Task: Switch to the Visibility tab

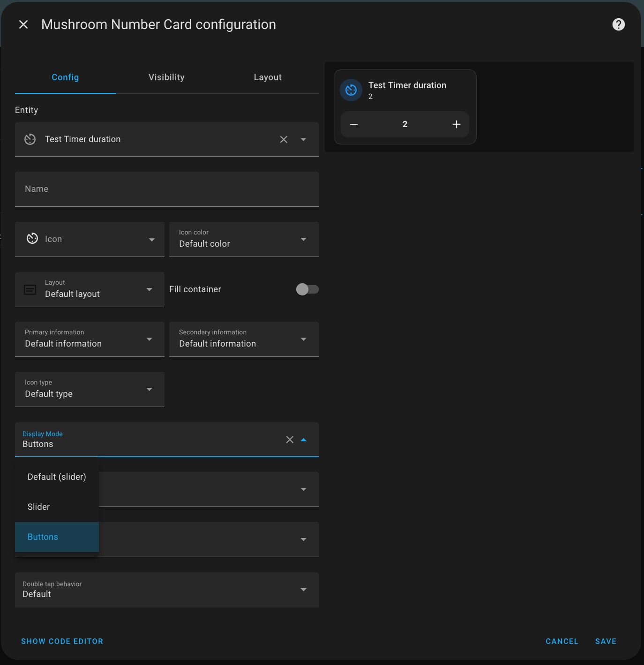Action: [166, 77]
